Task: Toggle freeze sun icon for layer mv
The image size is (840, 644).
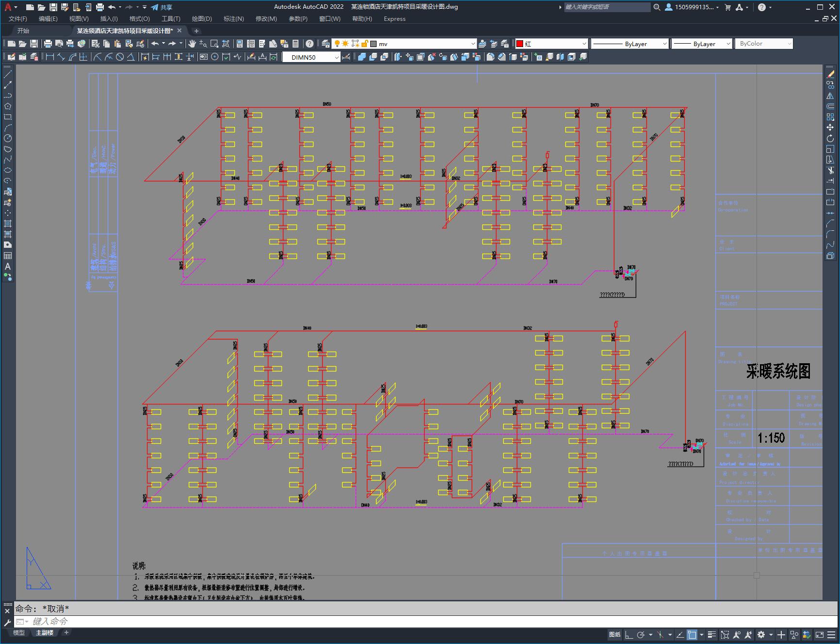Action: pos(346,44)
